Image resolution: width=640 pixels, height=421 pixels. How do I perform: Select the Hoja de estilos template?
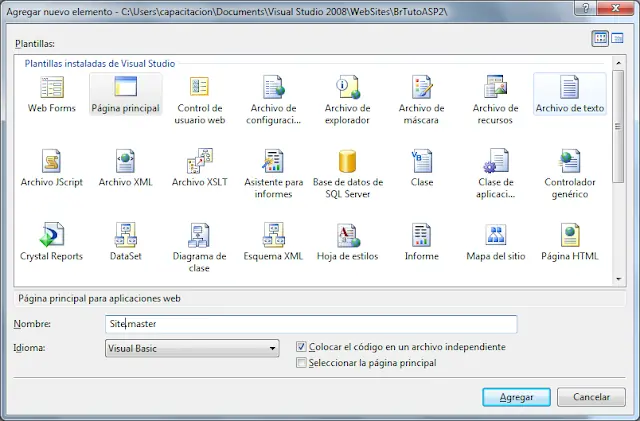tap(348, 242)
